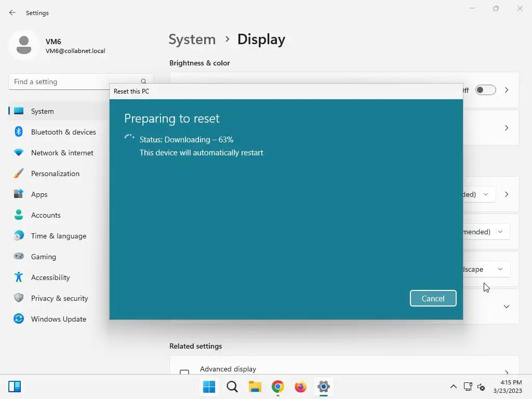Click the back arrow in Settings
This screenshot has height=399, width=532.
tap(12, 12)
